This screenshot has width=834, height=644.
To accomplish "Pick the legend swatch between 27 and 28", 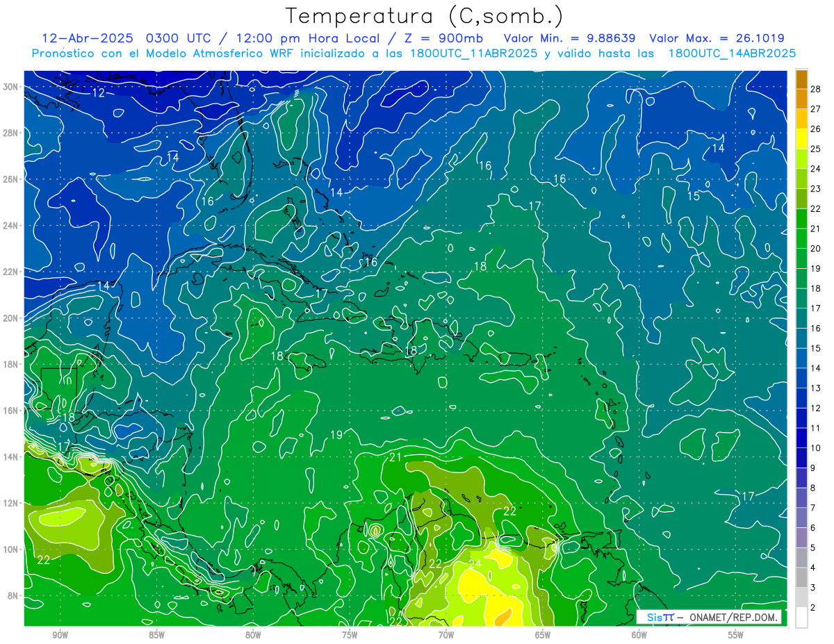I will (801, 99).
